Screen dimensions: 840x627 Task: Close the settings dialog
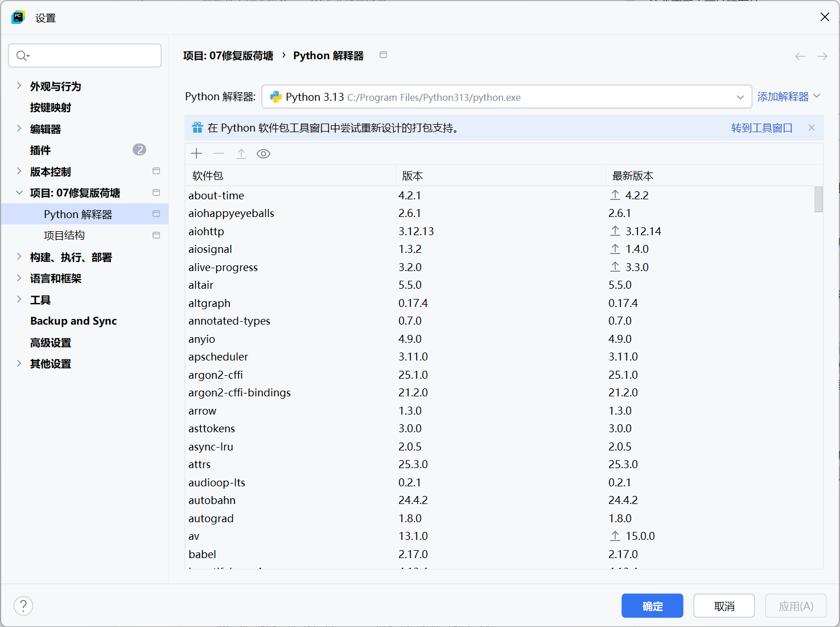tap(825, 17)
